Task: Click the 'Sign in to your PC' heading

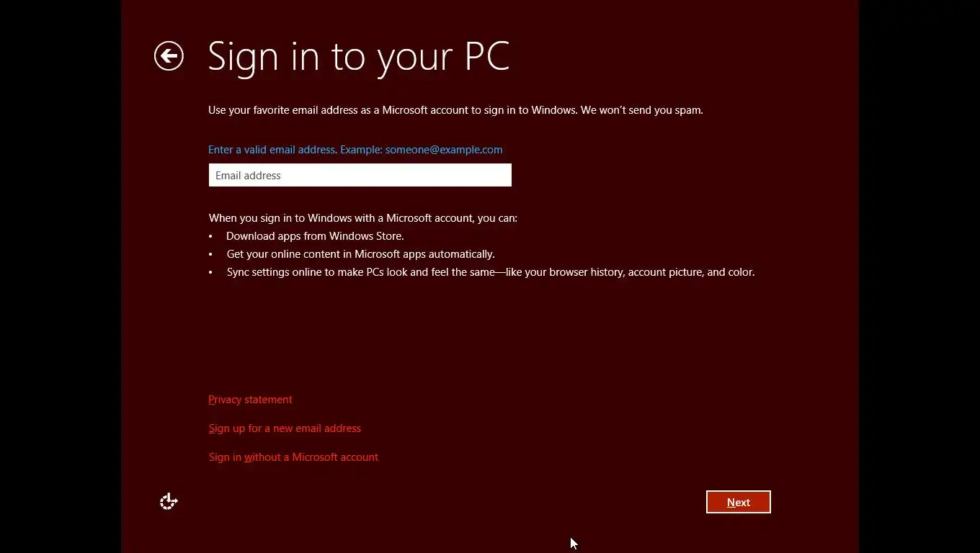Action: pyautogui.click(x=359, y=57)
